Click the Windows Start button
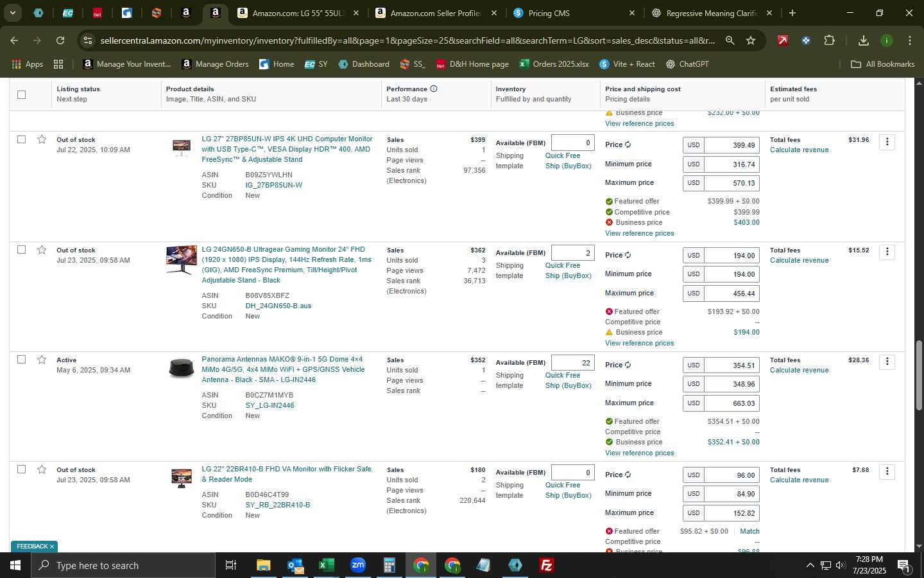 click(15, 565)
